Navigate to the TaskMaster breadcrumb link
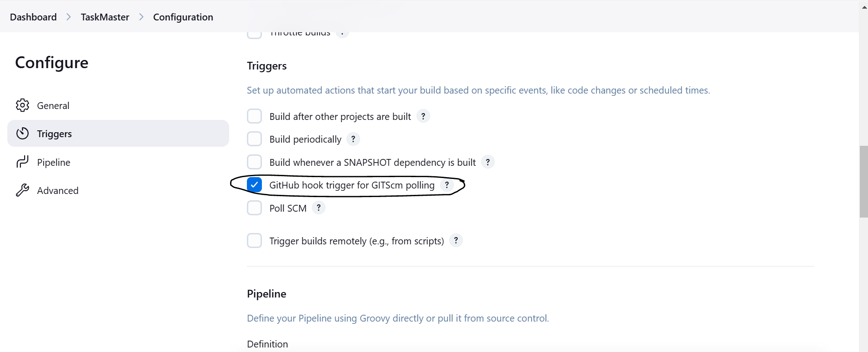The height and width of the screenshot is (352, 868). [x=105, y=17]
